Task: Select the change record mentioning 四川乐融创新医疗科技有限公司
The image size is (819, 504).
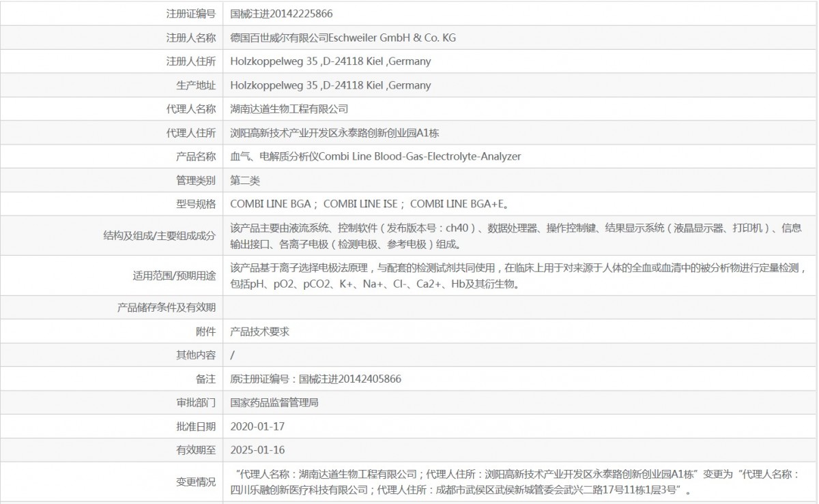Action: pyautogui.click(x=515, y=482)
